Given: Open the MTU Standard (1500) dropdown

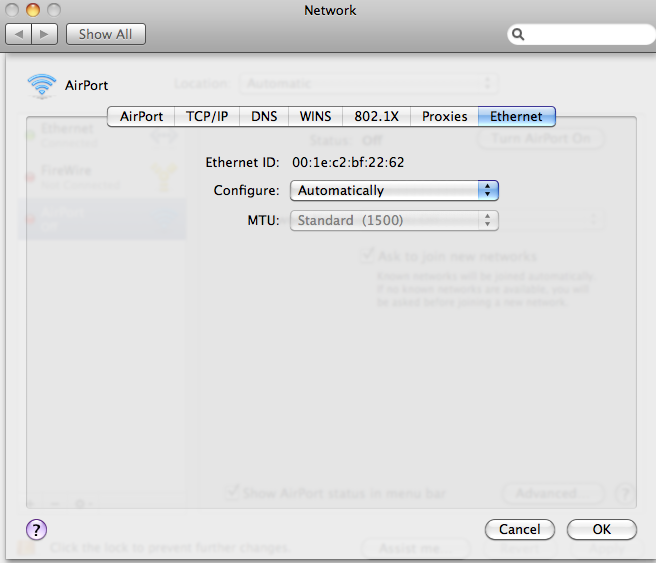Looking at the screenshot, I should tap(394, 220).
